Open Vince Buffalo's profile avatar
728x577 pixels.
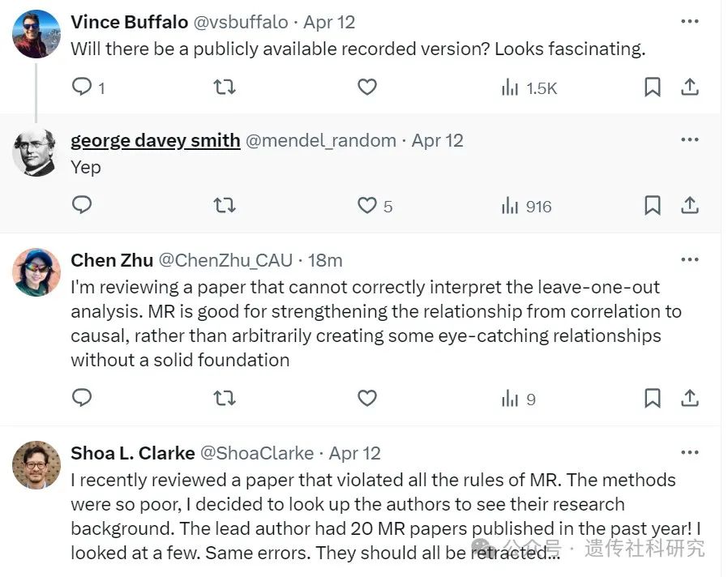tap(36, 34)
